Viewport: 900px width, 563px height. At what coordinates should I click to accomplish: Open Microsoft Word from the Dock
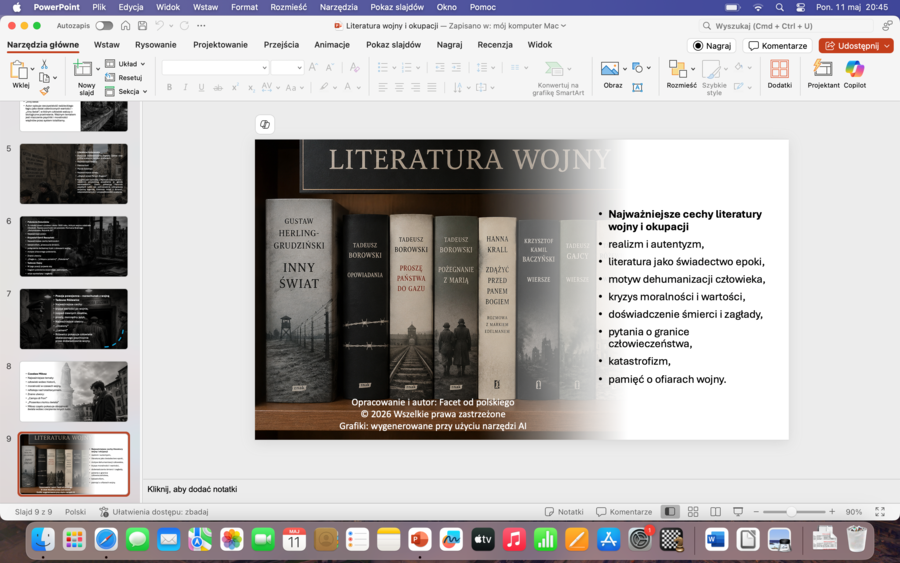[x=716, y=540]
